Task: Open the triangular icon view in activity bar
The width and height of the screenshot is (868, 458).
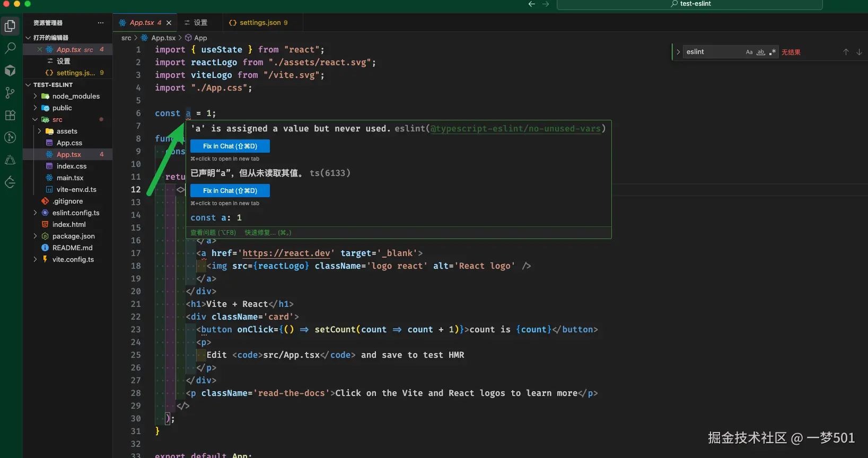Action: click(10, 160)
